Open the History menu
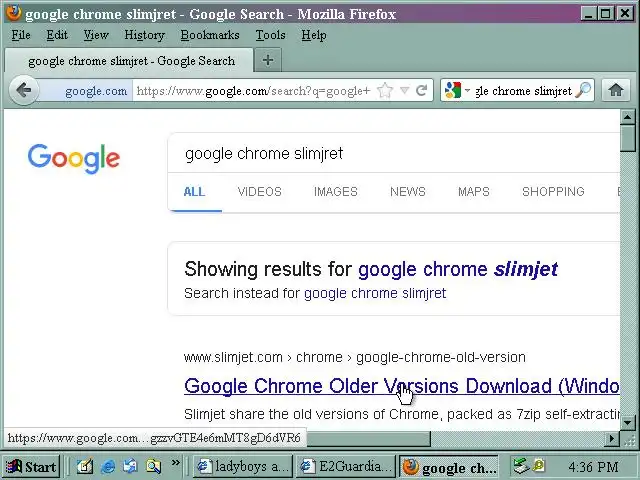The height and width of the screenshot is (480, 640). click(x=144, y=35)
